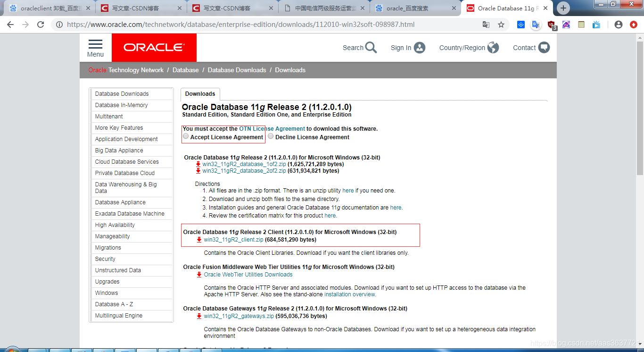The width and height of the screenshot is (644, 352).
Task: Open Unstructured Data sidebar item
Action: [x=132, y=270]
